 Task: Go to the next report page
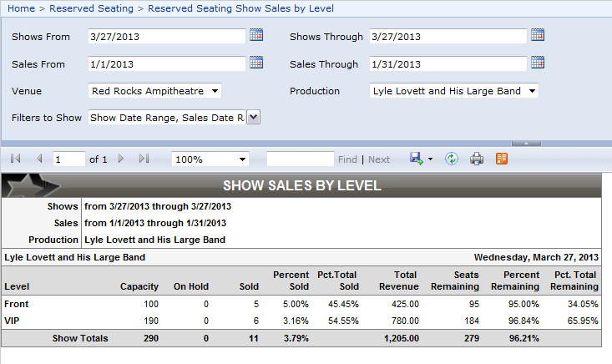coord(121,159)
